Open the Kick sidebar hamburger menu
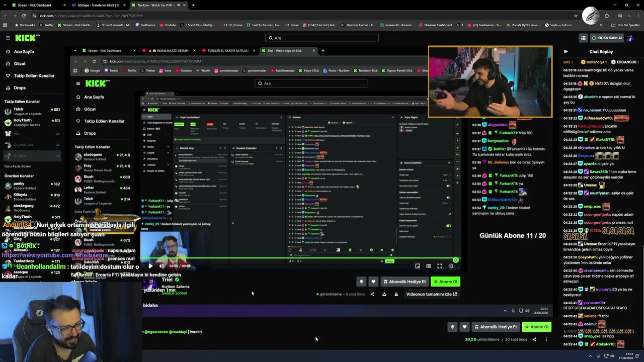644x362 pixels. click(x=8, y=38)
